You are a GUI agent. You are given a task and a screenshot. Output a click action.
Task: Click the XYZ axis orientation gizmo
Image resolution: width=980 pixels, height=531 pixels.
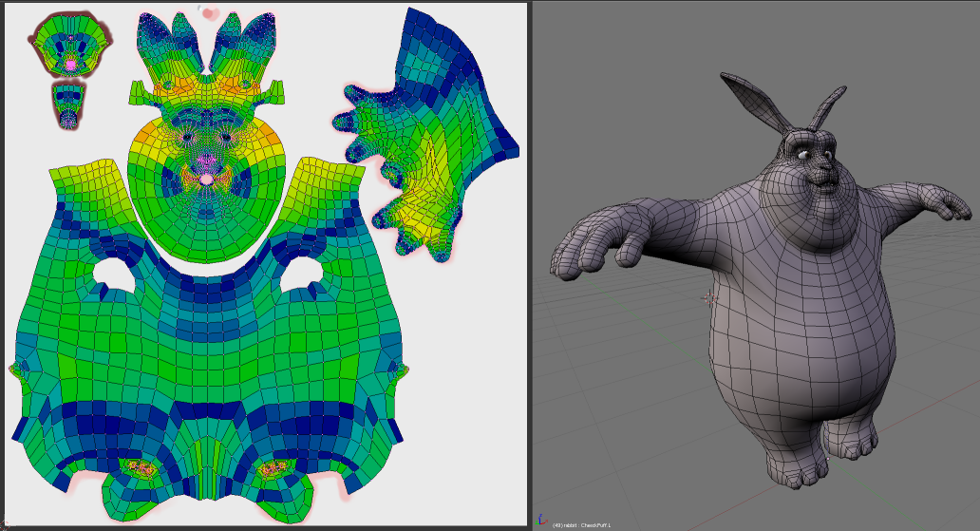[x=542, y=521]
